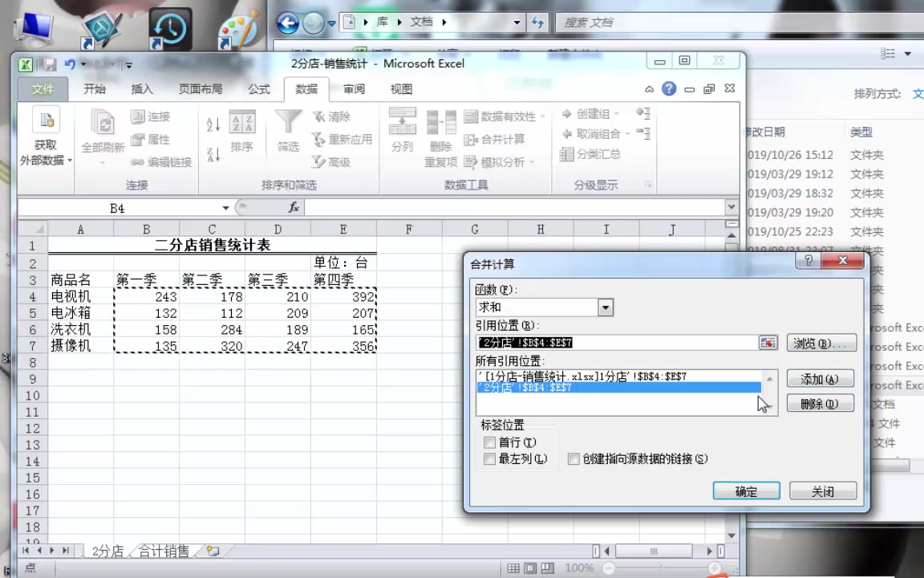Viewport: 924px width, 578px height.
Task: Check the 最左列 option
Action: click(x=490, y=458)
